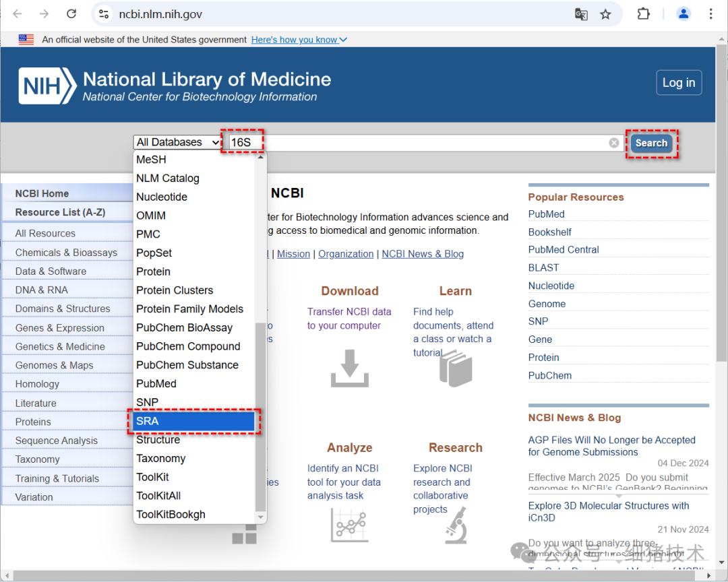The height and width of the screenshot is (582, 728).
Task: Click the translate page icon
Action: point(580,14)
